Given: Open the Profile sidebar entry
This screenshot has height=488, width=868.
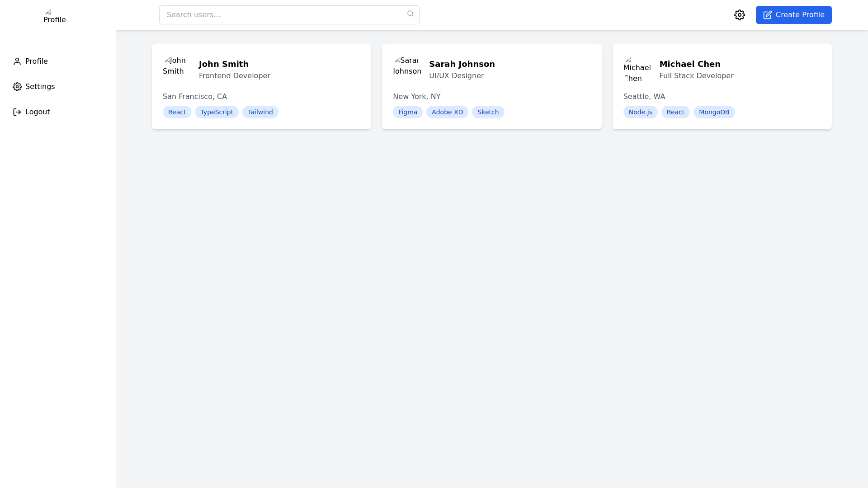Looking at the screenshot, I should click(36, 61).
